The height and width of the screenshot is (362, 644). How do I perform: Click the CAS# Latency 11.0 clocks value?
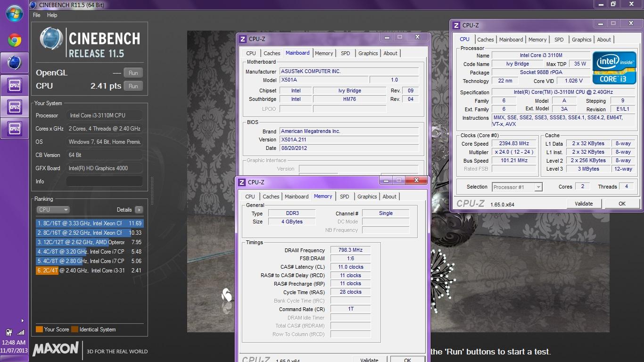pos(350,267)
